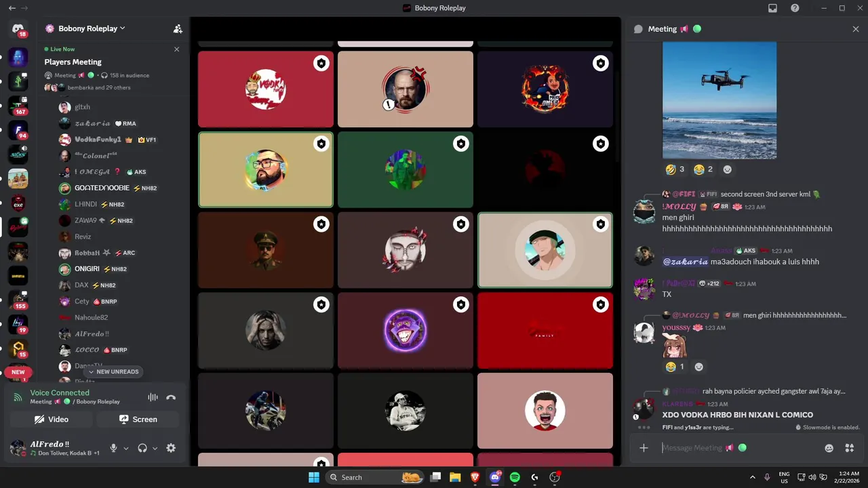This screenshot has width=868, height=488.
Task: Open File Explorer from the taskbar
Action: click(x=455, y=477)
